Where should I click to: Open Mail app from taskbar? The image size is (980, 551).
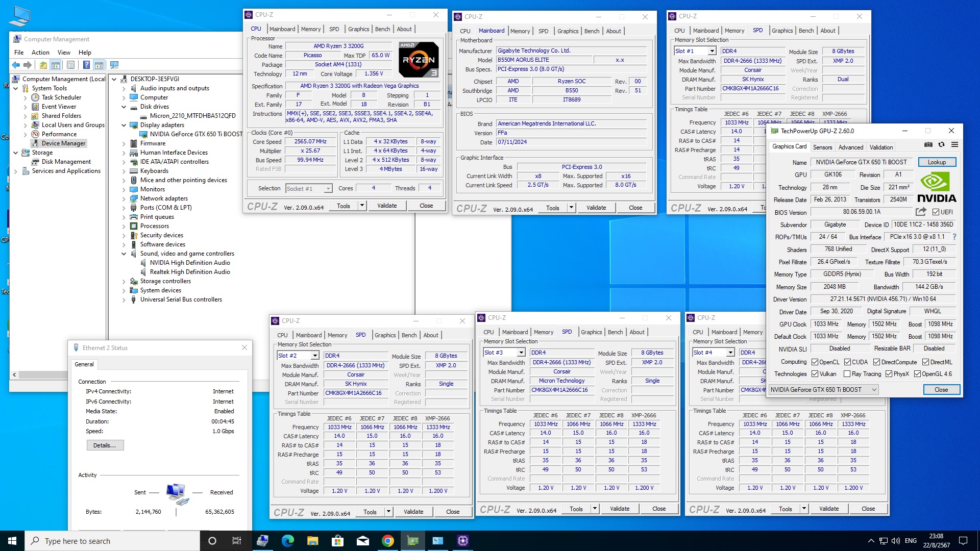click(363, 541)
